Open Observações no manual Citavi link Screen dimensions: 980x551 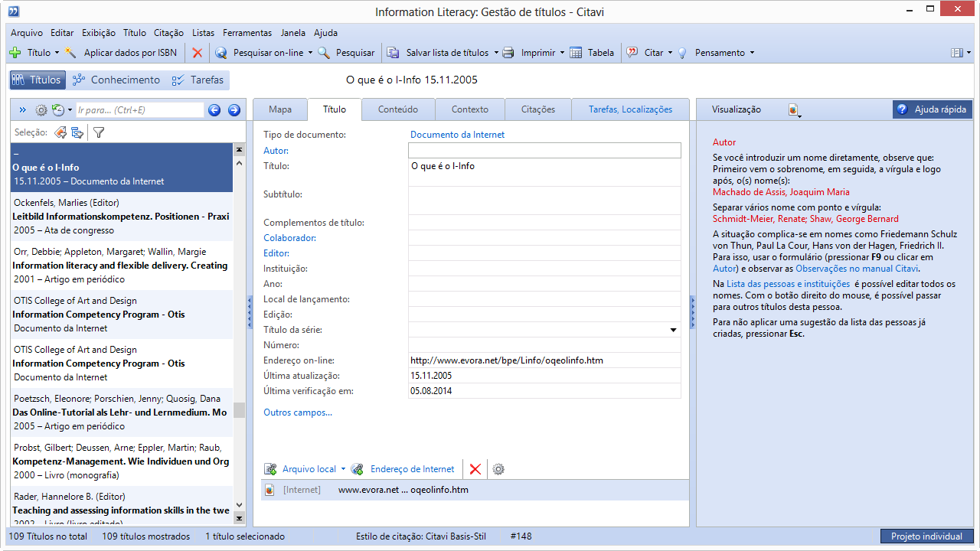click(857, 269)
